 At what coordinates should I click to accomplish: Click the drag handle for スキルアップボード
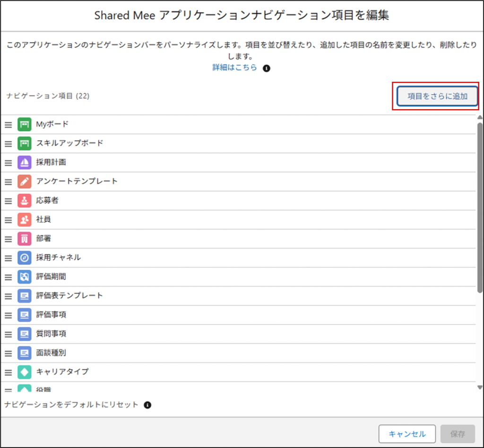pos(8,144)
